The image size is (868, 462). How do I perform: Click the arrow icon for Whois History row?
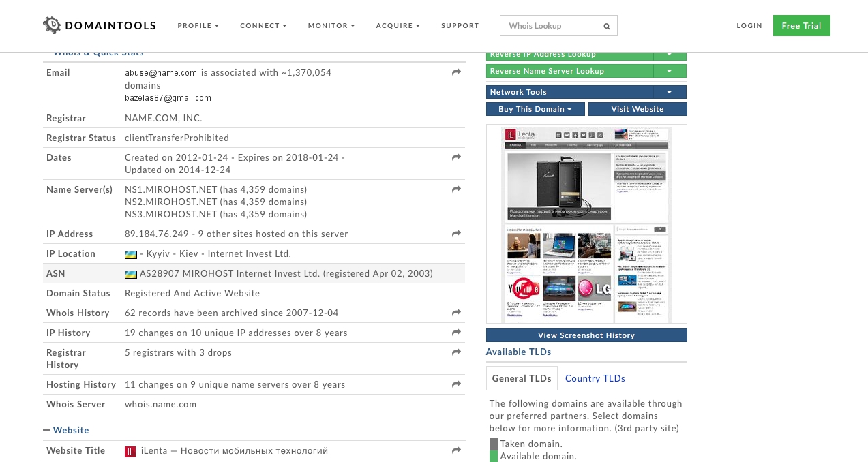(456, 313)
